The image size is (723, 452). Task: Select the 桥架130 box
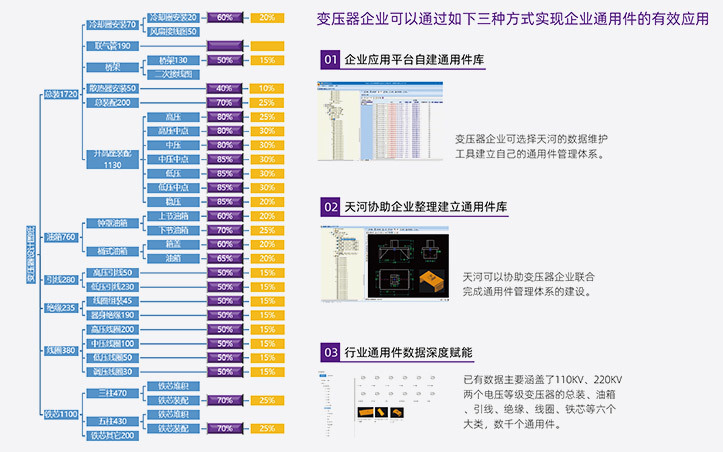pos(173,60)
